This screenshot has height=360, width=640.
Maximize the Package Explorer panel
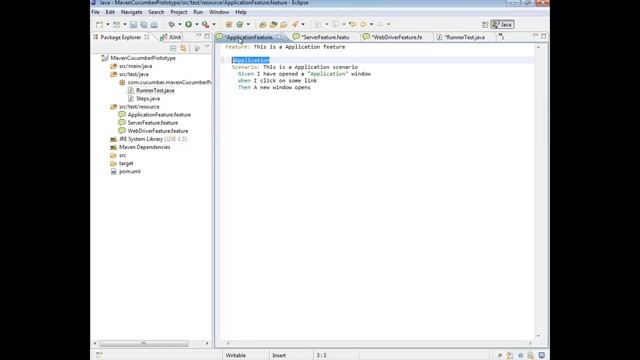(x=207, y=36)
